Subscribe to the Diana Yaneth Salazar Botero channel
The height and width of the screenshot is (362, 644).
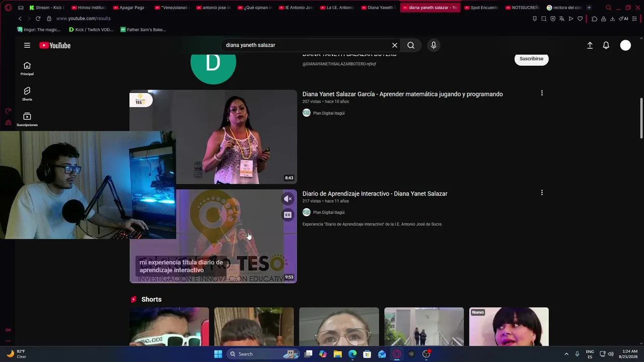[x=531, y=59]
